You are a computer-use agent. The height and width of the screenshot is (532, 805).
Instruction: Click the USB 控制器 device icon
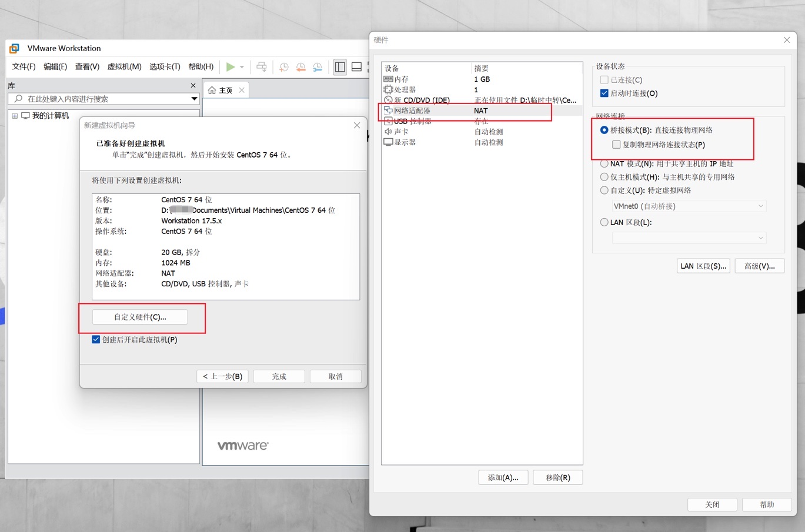click(390, 121)
